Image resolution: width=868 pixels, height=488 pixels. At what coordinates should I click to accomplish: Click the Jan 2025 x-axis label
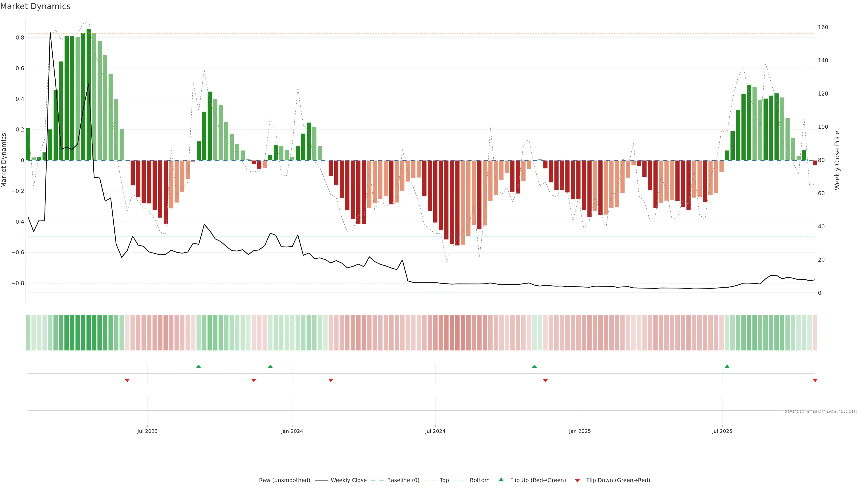pos(580,431)
